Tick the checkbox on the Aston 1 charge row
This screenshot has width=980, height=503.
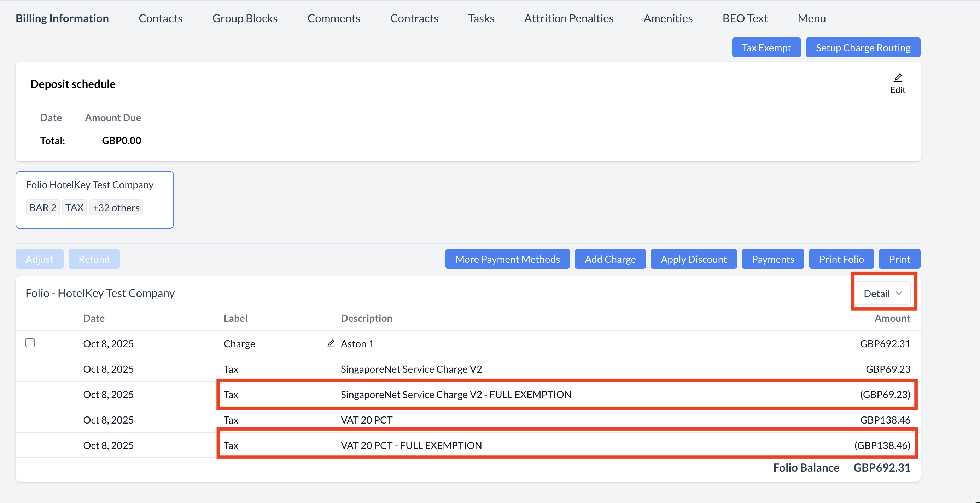pyautogui.click(x=30, y=343)
